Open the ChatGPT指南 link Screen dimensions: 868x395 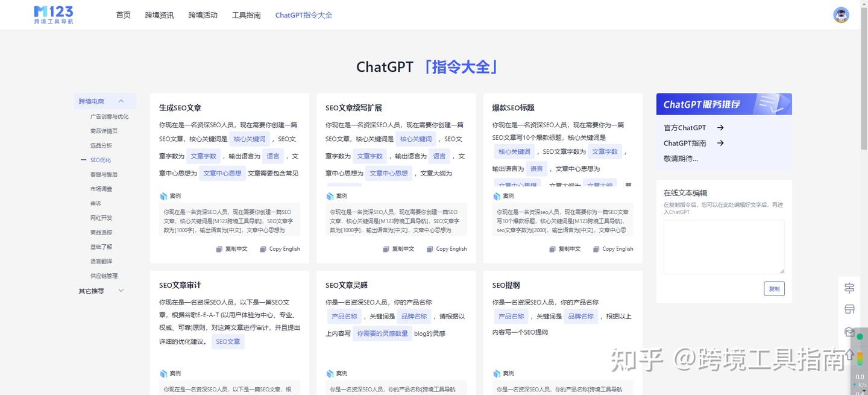click(685, 143)
